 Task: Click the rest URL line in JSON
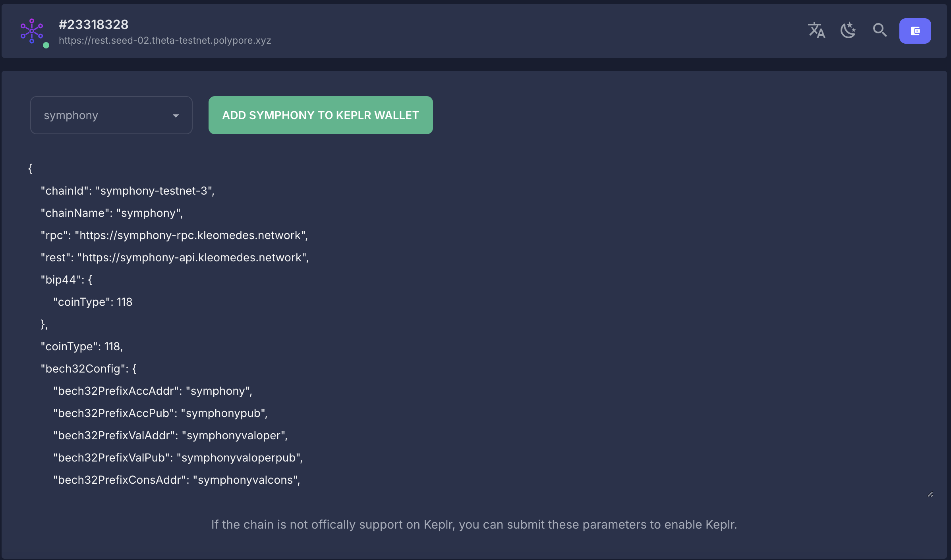tap(175, 258)
